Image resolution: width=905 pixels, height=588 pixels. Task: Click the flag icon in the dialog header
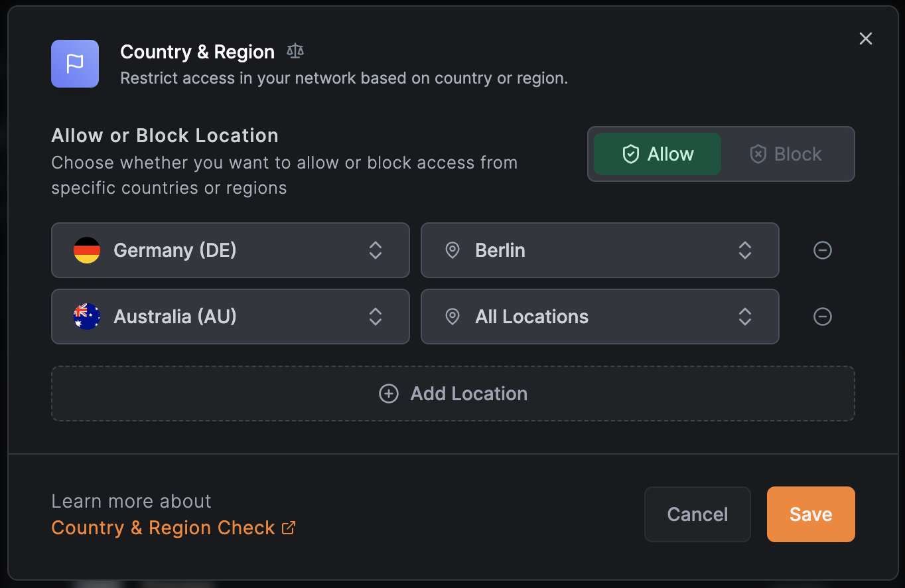tap(74, 63)
